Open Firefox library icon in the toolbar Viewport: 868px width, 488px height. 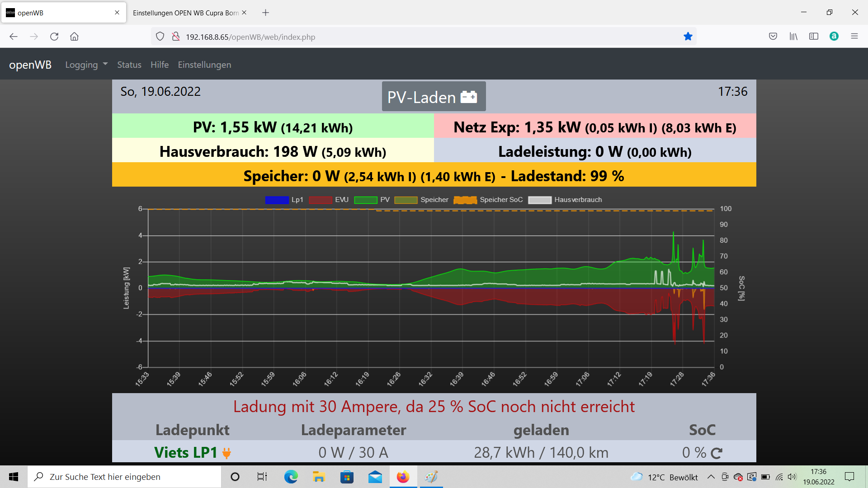(x=793, y=37)
